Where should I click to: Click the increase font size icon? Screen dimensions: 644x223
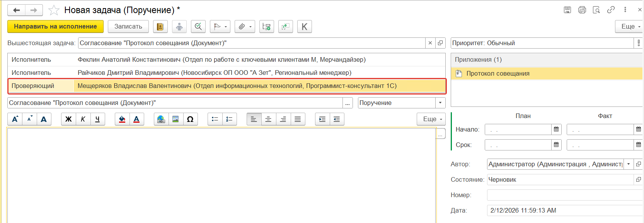tap(15, 119)
